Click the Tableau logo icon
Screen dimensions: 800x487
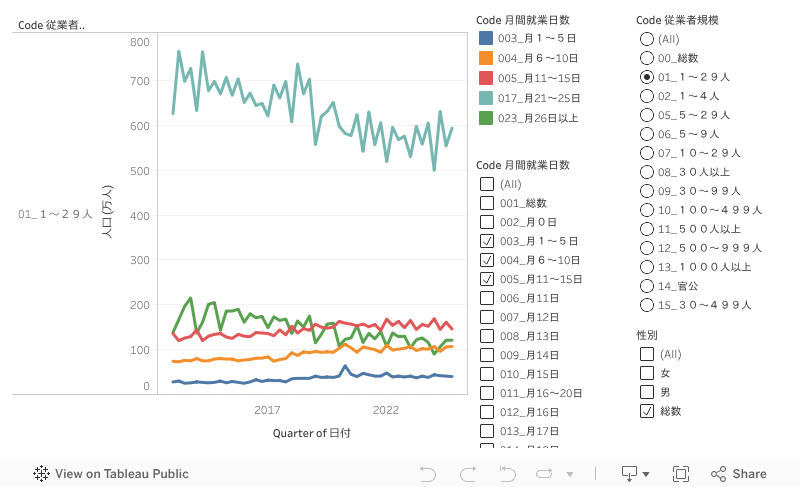tap(42, 474)
